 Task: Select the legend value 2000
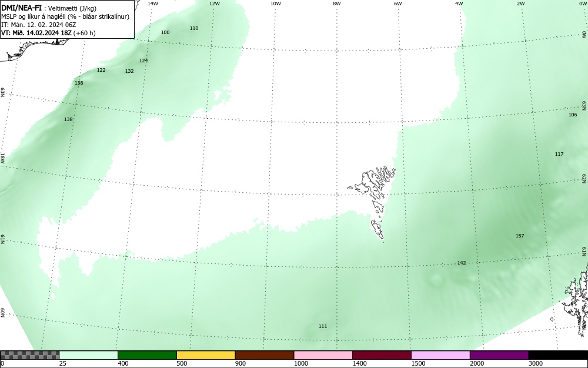tap(477, 363)
